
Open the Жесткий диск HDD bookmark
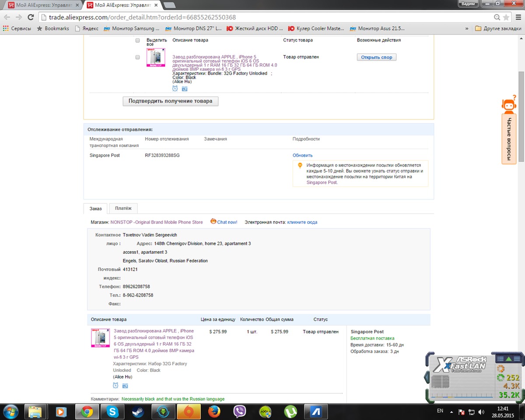pos(255,28)
